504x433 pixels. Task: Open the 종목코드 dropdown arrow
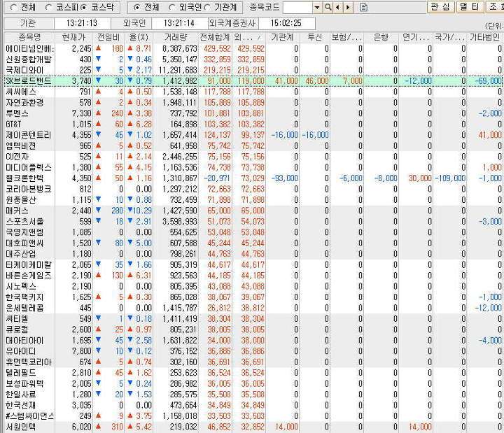(x=317, y=8)
